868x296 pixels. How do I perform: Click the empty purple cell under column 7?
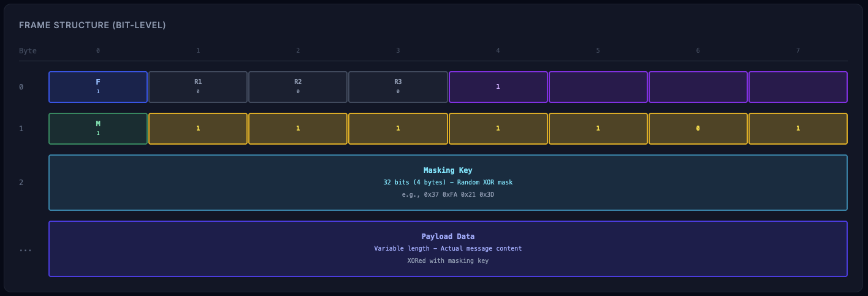[x=798, y=87]
